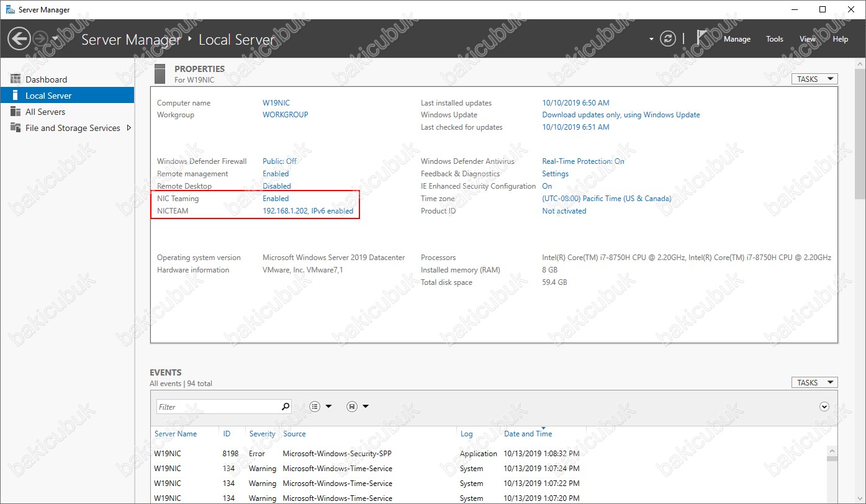Click last checked for updates date
866x504 pixels.
click(576, 127)
